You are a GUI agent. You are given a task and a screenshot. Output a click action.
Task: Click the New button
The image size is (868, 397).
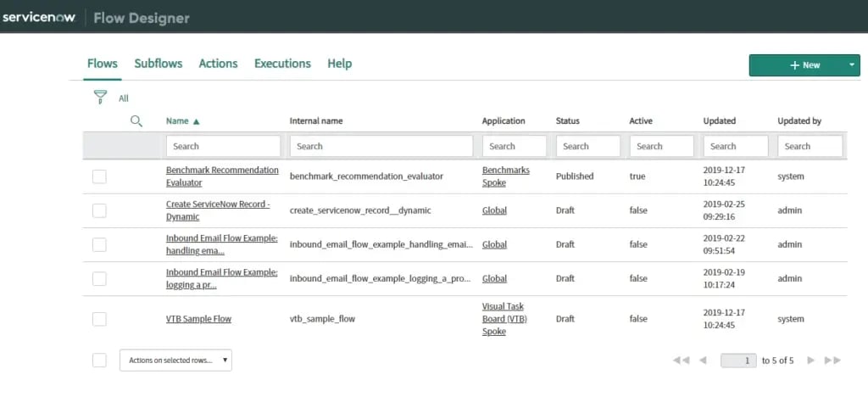[x=795, y=65]
